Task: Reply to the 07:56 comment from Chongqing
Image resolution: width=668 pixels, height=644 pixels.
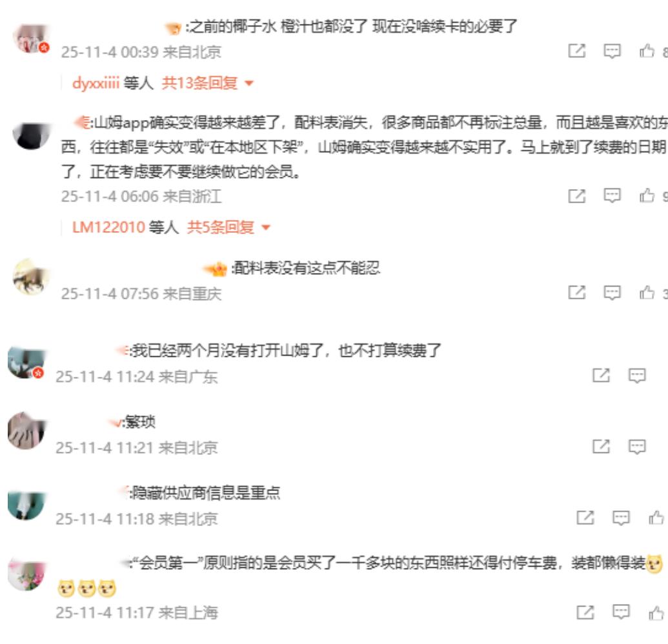Action: click(612, 292)
